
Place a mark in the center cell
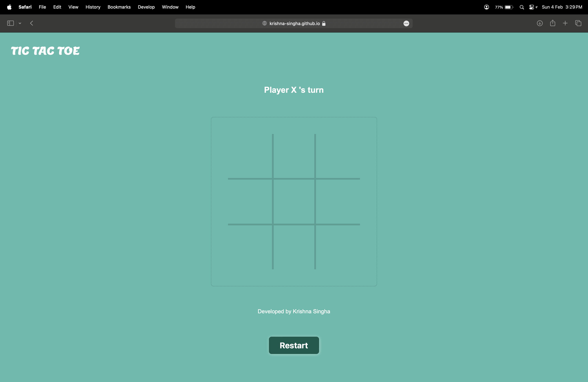pyautogui.click(x=294, y=202)
